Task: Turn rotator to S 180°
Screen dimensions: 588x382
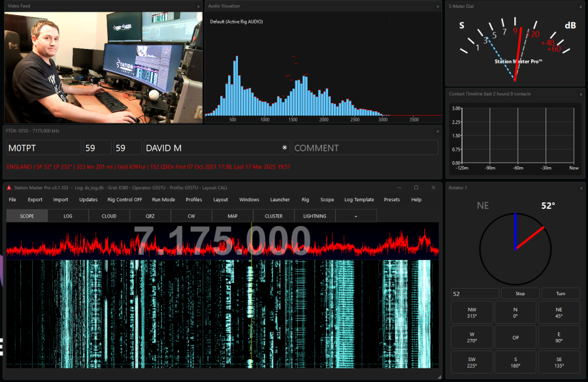Action: 515,362
